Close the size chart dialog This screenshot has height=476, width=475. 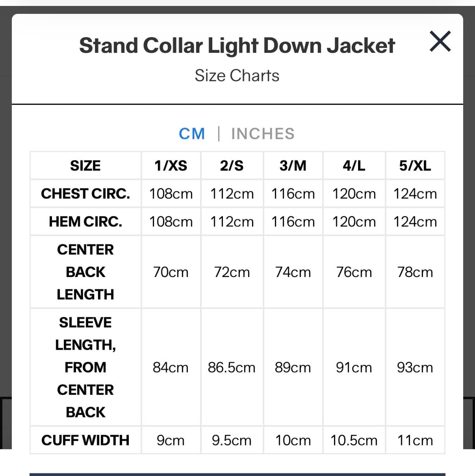pyautogui.click(x=440, y=42)
